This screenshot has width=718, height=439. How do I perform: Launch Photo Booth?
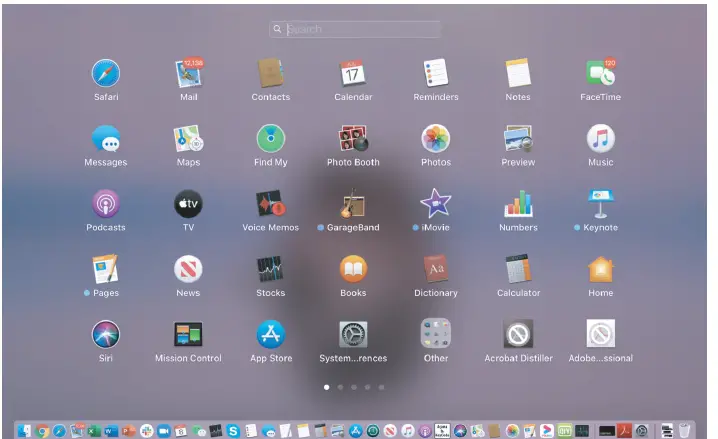click(x=353, y=138)
